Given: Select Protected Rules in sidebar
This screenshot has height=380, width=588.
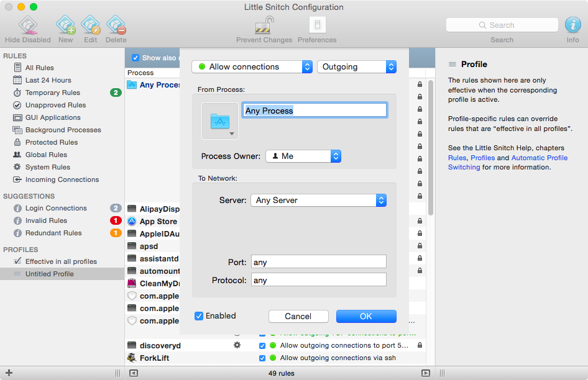Looking at the screenshot, I should coord(52,142).
